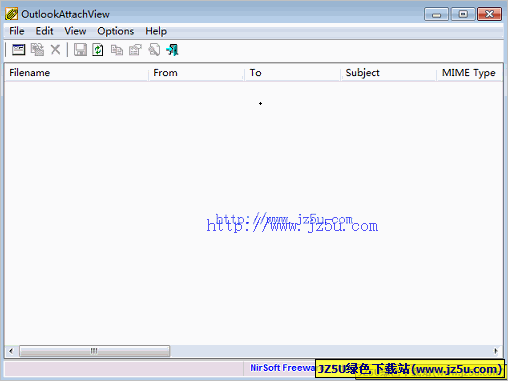The height and width of the screenshot is (381, 508).
Task: Click the Delete (X) toolbar icon
Action: (56, 50)
